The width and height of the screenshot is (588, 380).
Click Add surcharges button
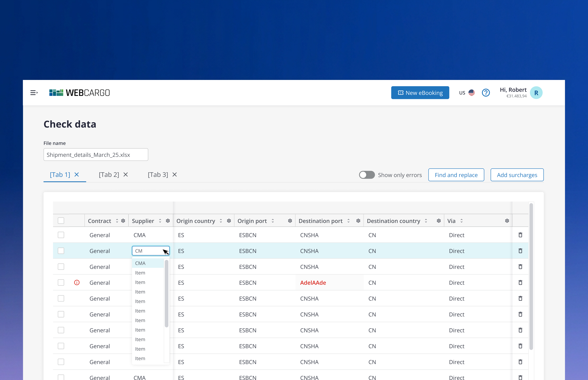point(517,175)
